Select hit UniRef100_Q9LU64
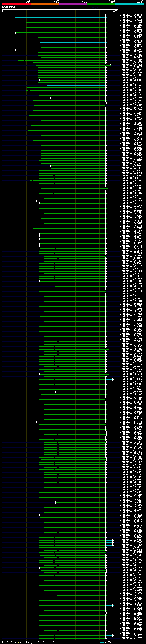 tap(131, 65)
